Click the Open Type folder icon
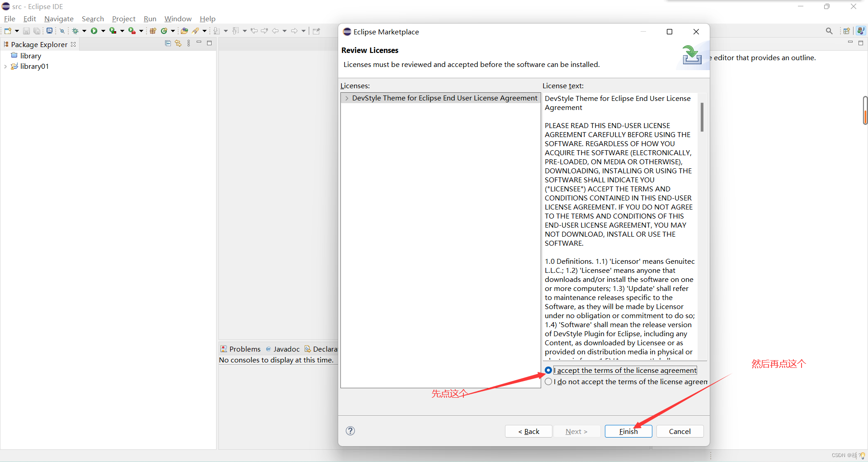This screenshot has height=462, width=868. (184, 31)
